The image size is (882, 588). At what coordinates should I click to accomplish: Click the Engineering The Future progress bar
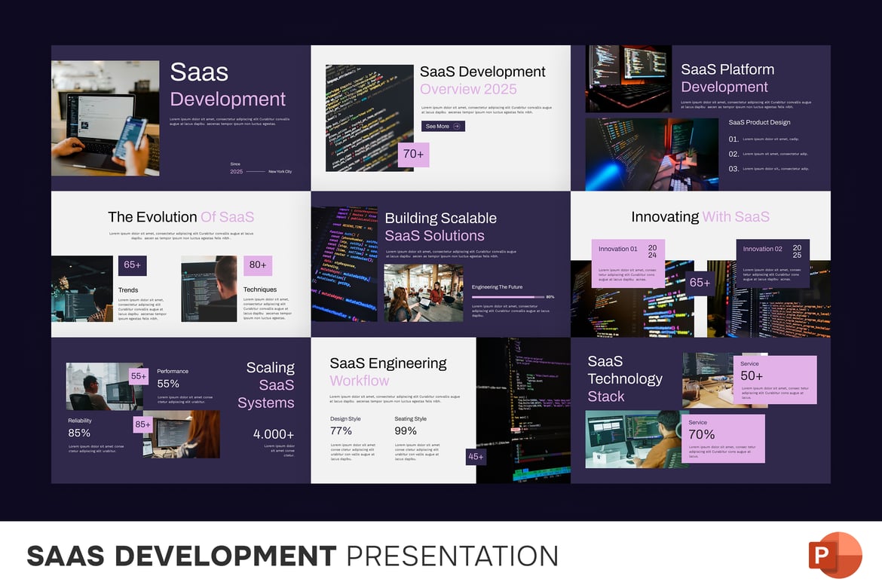508,296
